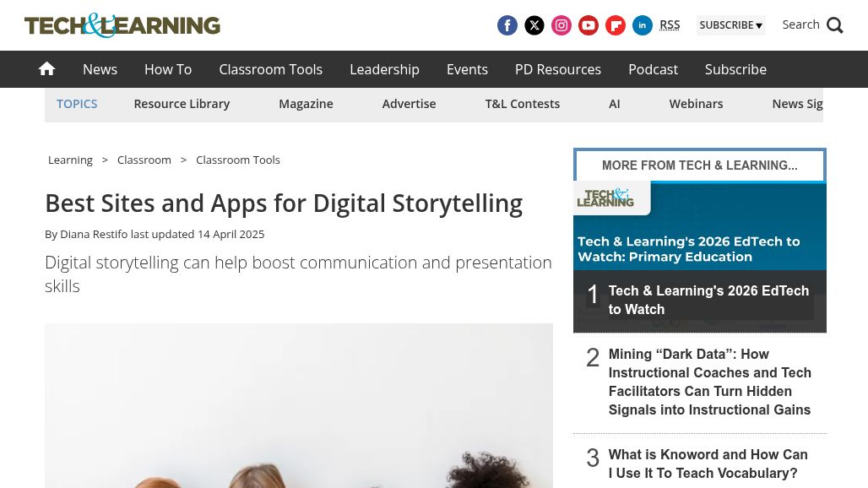Open the Classroom Tools menu
The width and height of the screenshot is (868, 488).
pos(270,69)
